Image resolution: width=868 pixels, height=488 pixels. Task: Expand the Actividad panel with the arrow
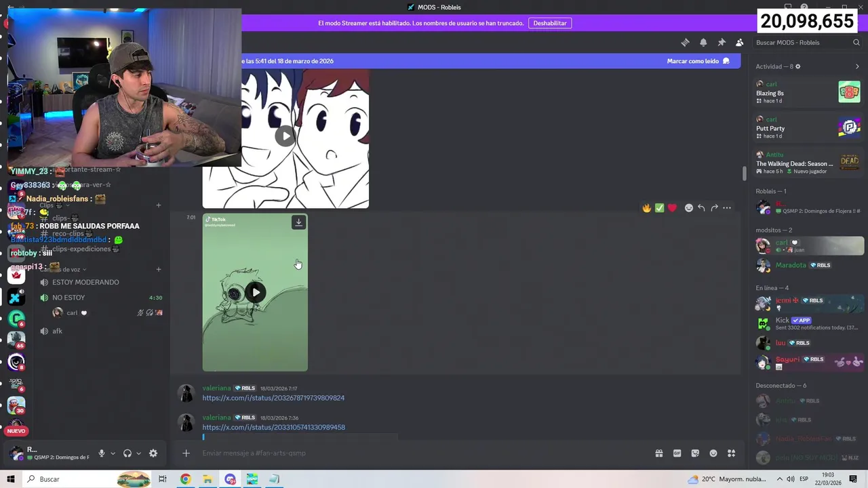[x=857, y=66]
